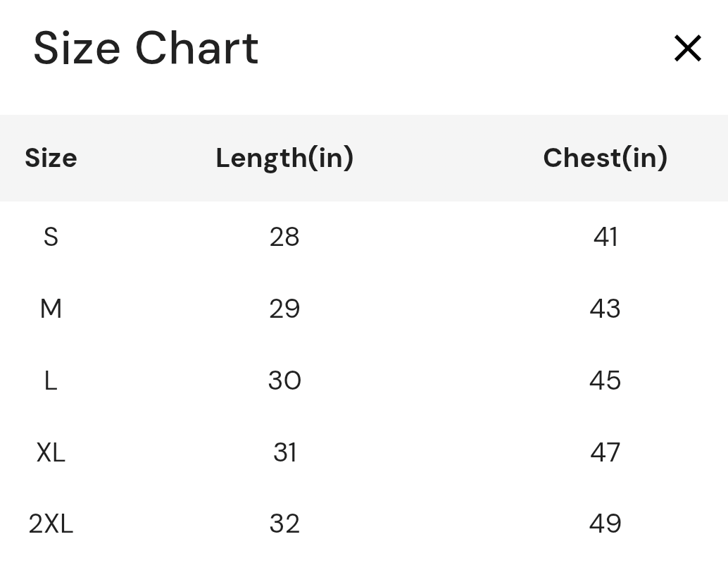This screenshot has width=728, height=570.
Task: Select the L size row label
Action: [x=51, y=380]
